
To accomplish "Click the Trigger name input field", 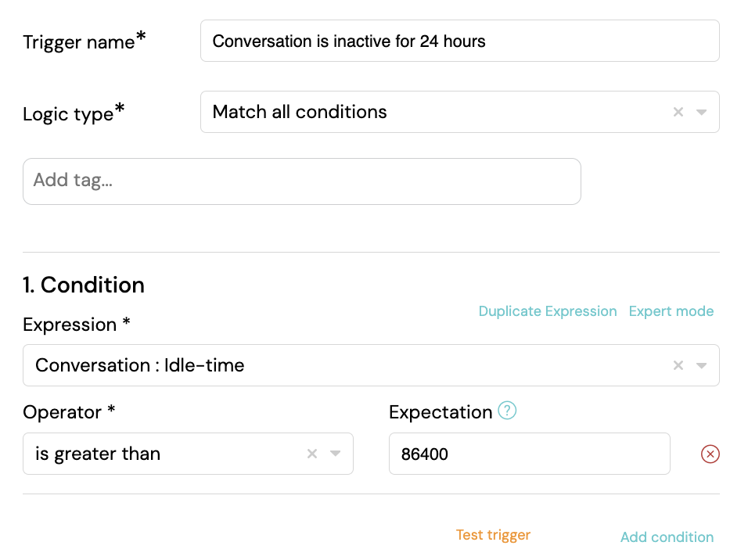I will pyautogui.click(x=460, y=41).
